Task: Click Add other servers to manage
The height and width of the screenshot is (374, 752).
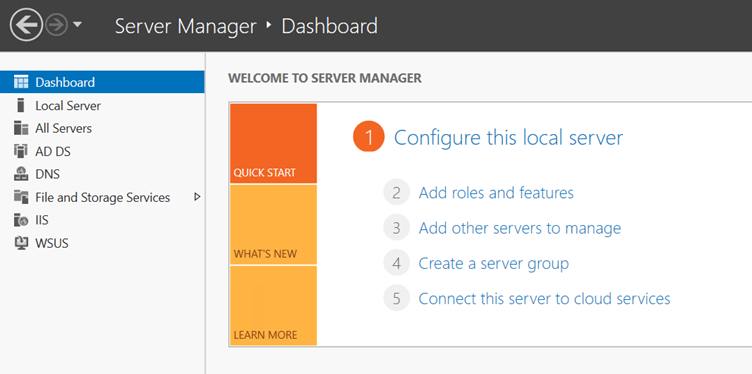Action: pos(520,228)
